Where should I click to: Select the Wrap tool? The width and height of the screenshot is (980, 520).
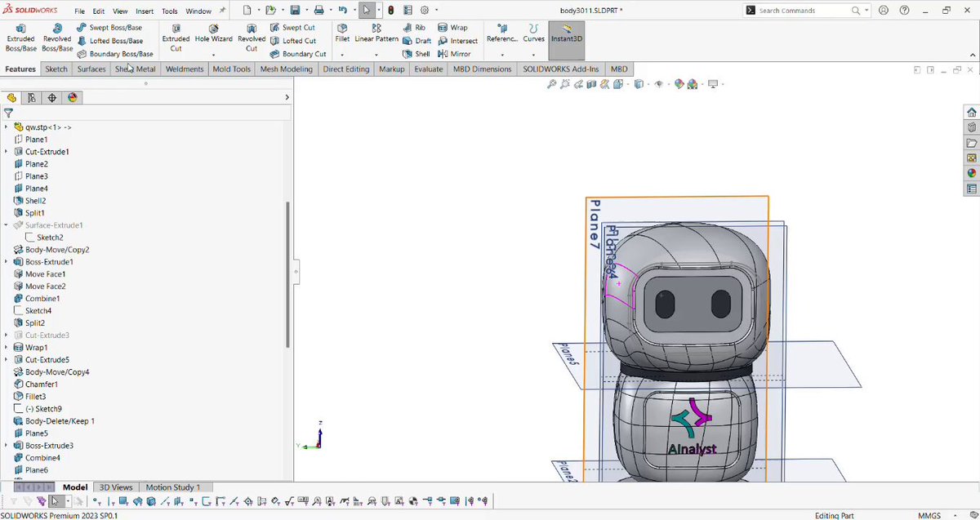[x=453, y=28]
